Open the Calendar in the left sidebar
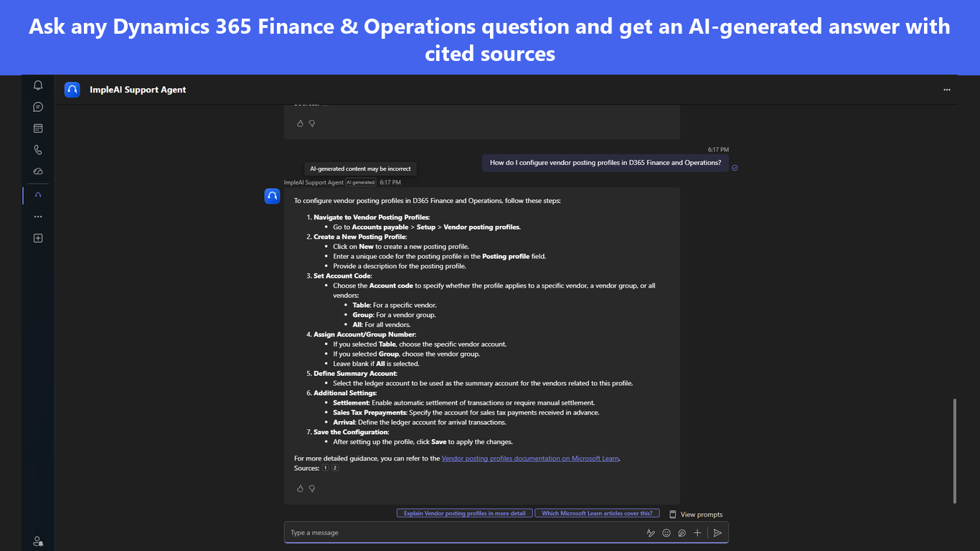980x551 pixels. pyautogui.click(x=38, y=128)
